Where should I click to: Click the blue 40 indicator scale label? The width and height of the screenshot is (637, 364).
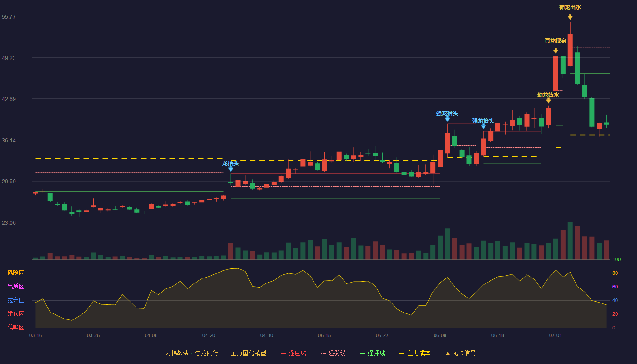coord(615,300)
